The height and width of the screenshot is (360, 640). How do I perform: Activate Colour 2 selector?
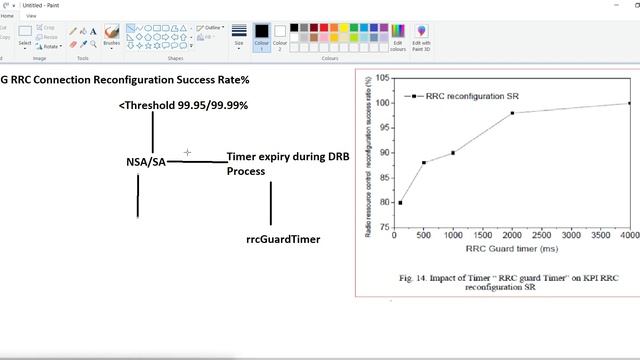(280, 38)
